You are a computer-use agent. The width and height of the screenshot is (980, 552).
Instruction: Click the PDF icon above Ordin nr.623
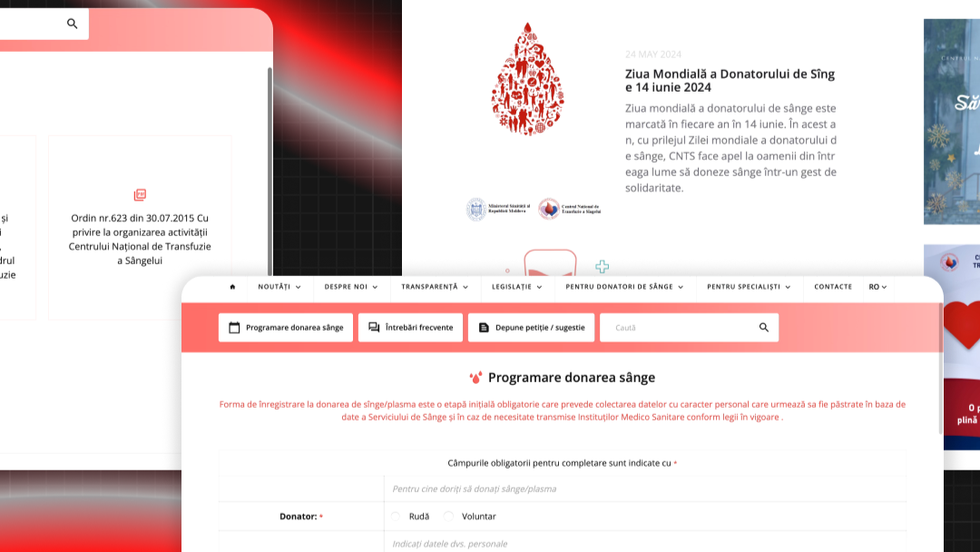click(x=140, y=195)
